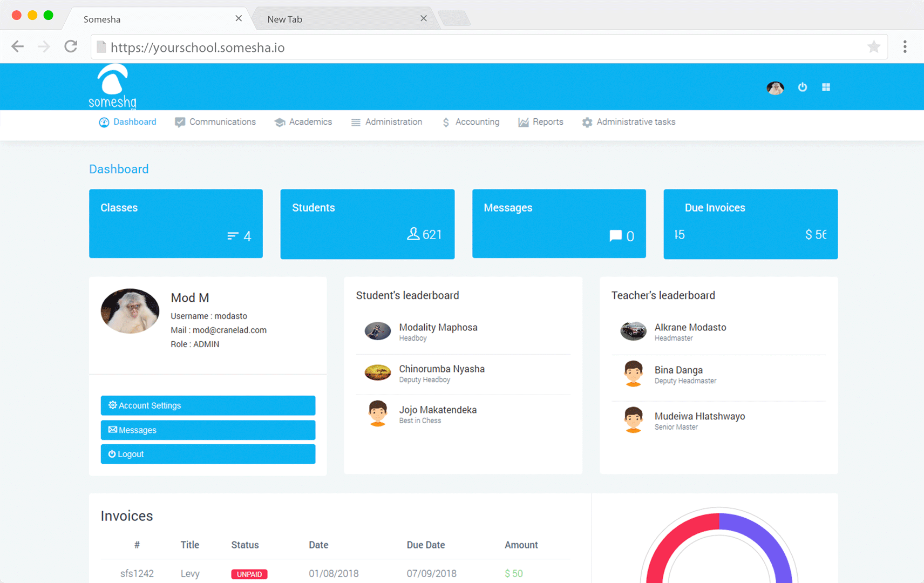Open the Administrative tasks menu
This screenshot has width=924, height=583.
tap(629, 122)
